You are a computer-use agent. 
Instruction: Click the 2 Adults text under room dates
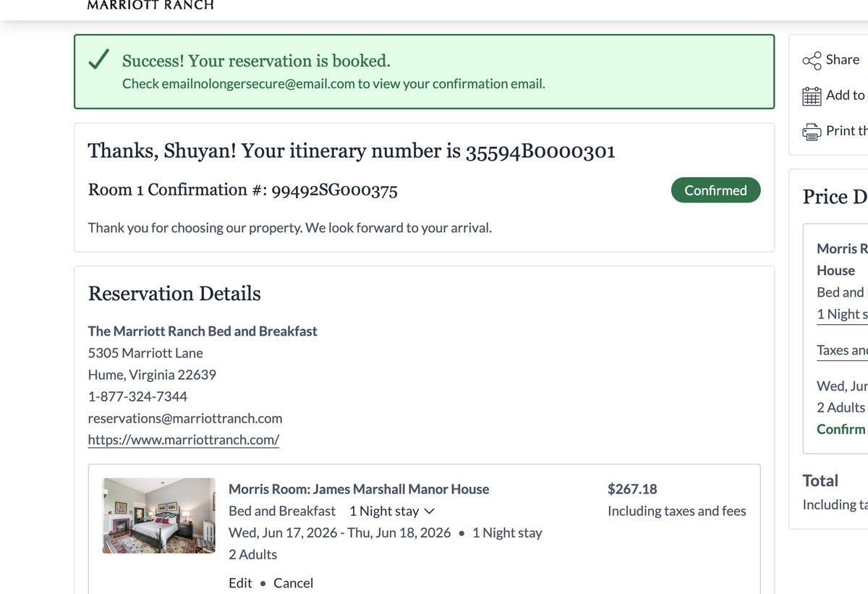(253, 554)
